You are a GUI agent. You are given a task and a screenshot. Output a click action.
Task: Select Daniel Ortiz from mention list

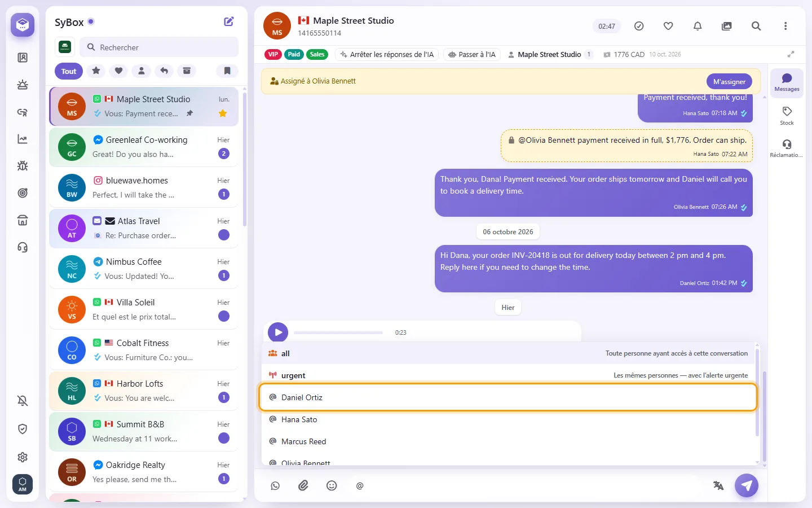click(x=508, y=397)
